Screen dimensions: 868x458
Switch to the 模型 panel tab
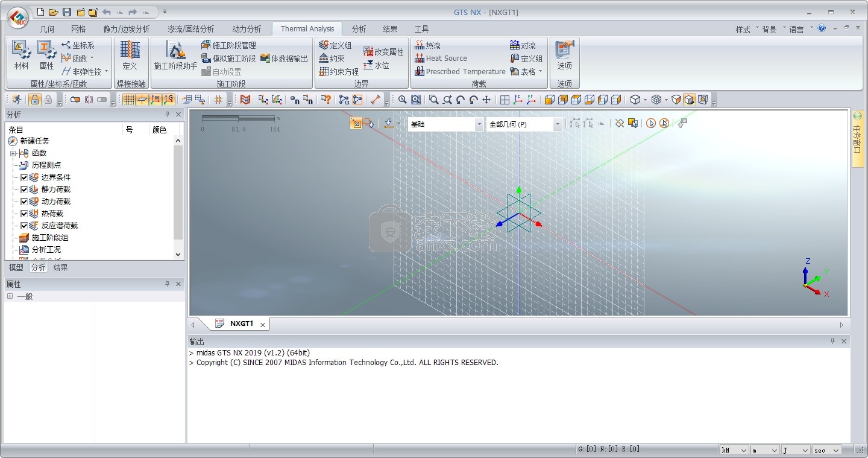pos(16,267)
